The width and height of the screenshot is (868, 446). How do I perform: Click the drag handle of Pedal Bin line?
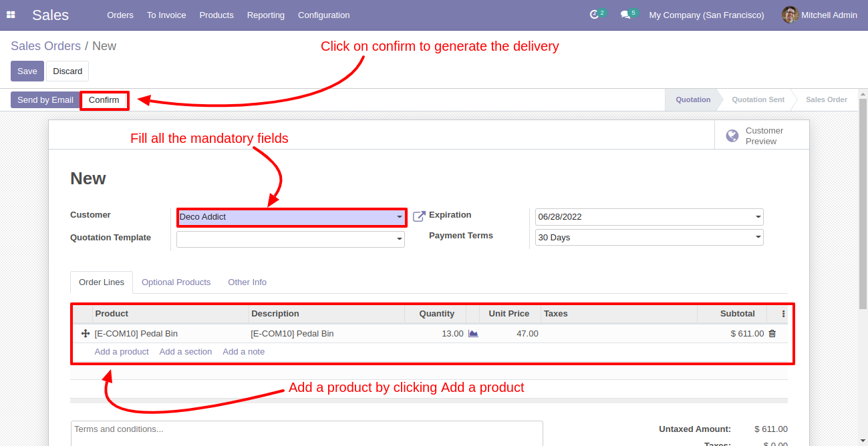(x=85, y=334)
